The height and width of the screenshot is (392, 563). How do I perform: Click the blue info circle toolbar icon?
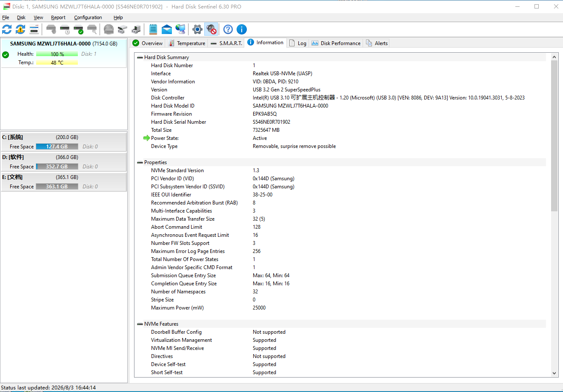(242, 29)
